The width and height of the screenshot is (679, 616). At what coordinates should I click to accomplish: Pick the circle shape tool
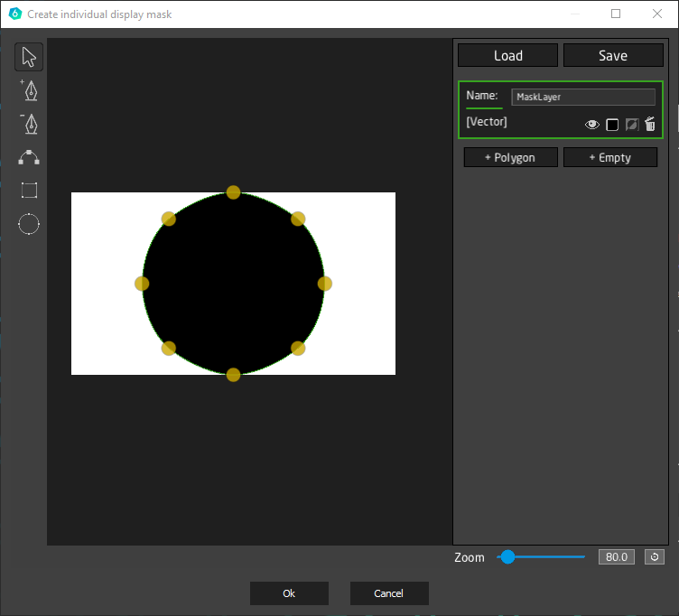pos(29,224)
